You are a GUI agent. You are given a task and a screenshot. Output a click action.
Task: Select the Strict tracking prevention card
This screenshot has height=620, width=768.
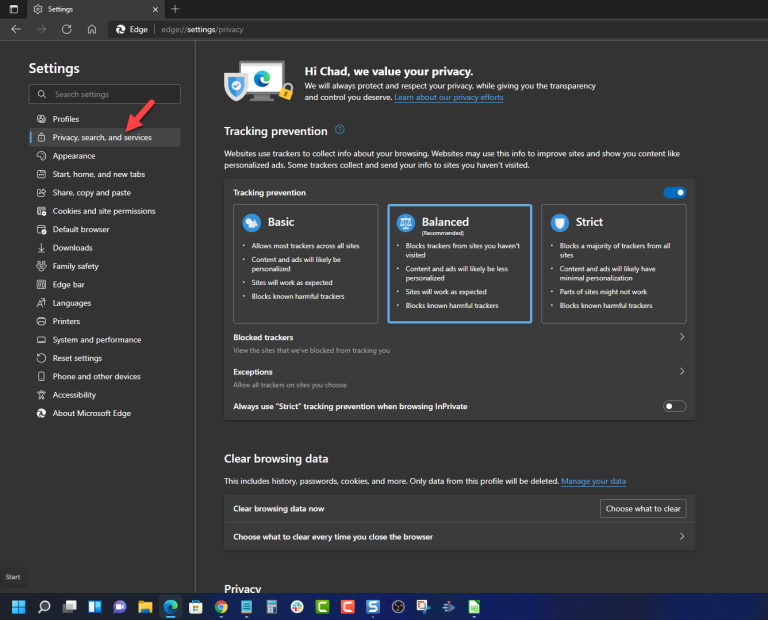(x=614, y=263)
